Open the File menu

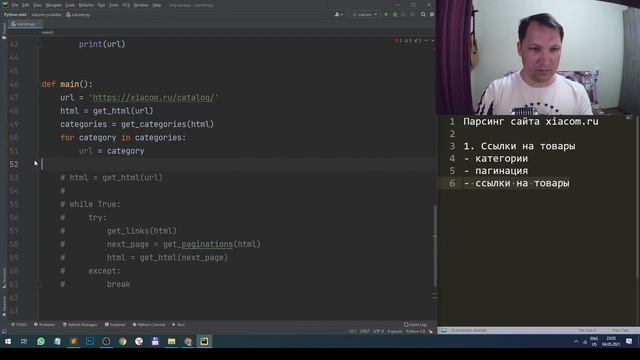tap(15, 5)
